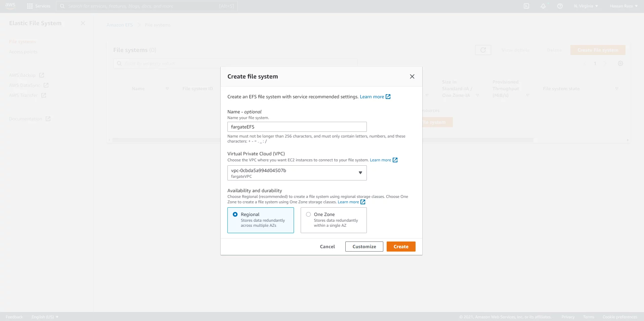Click the Delete button
The image size is (644, 321).
coord(554,50)
